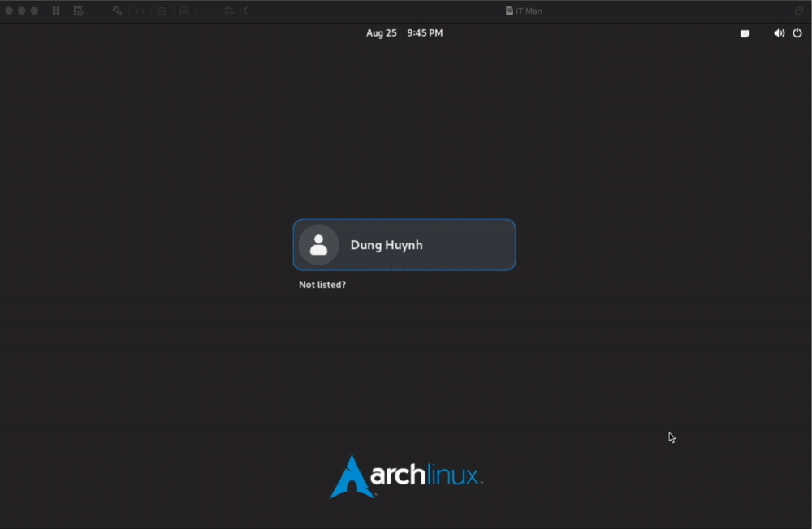
Task: Select the Dung Huynh user account
Action: pyautogui.click(x=404, y=244)
